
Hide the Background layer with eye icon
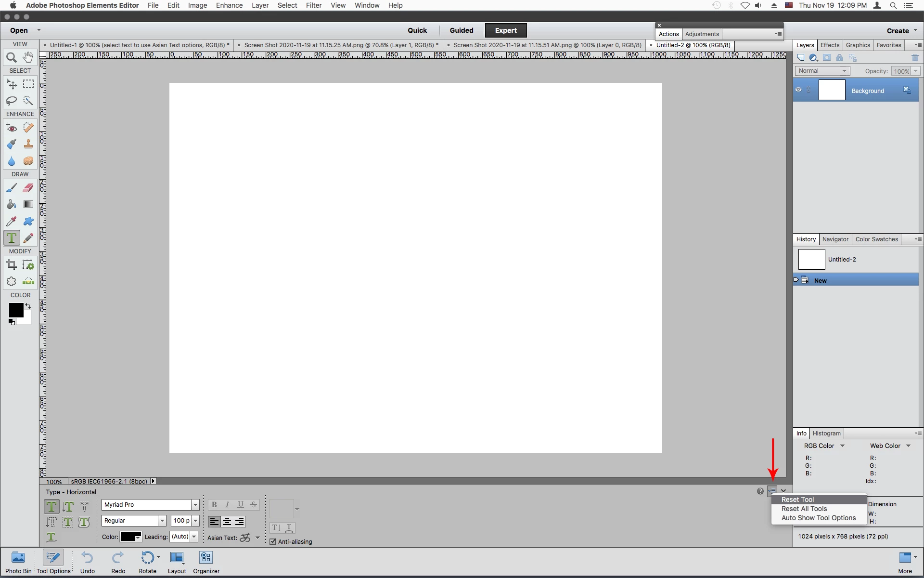(798, 90)
